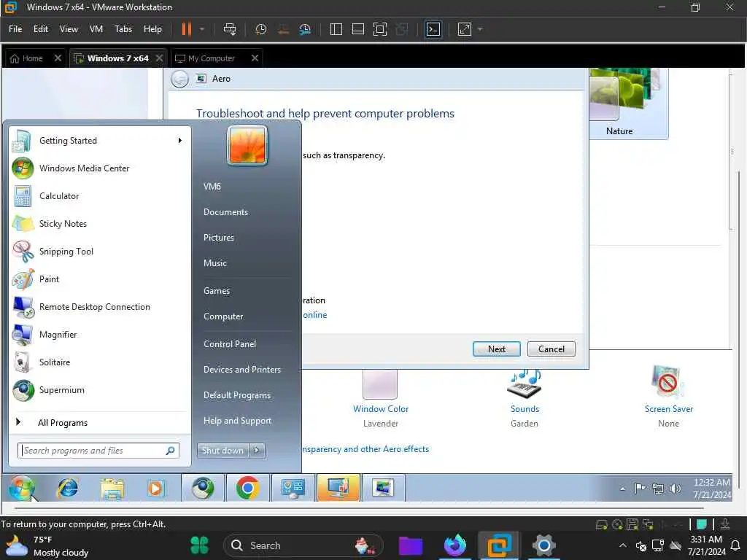Enter full screen mode icon
The height and width of the screenshot is (560, 747).
(x=379, y=29)
